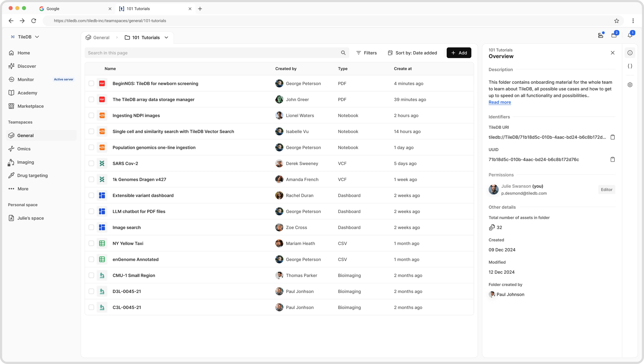Select the enGenome Annotated checkbox
Image resolution: width=644 pixels, height=364 pixels.
tap(91, 260)
